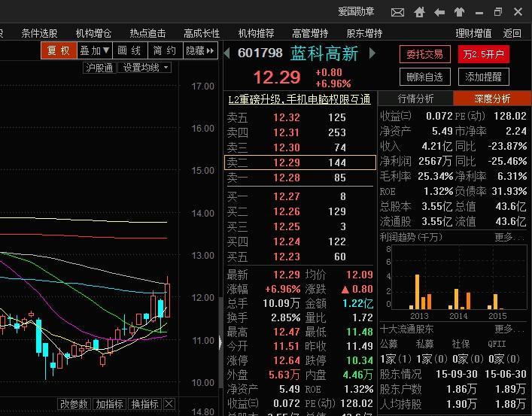Viewport: 532px width, 416px height.
Task: Click 添加提醒 button
Action: (484, 77)
